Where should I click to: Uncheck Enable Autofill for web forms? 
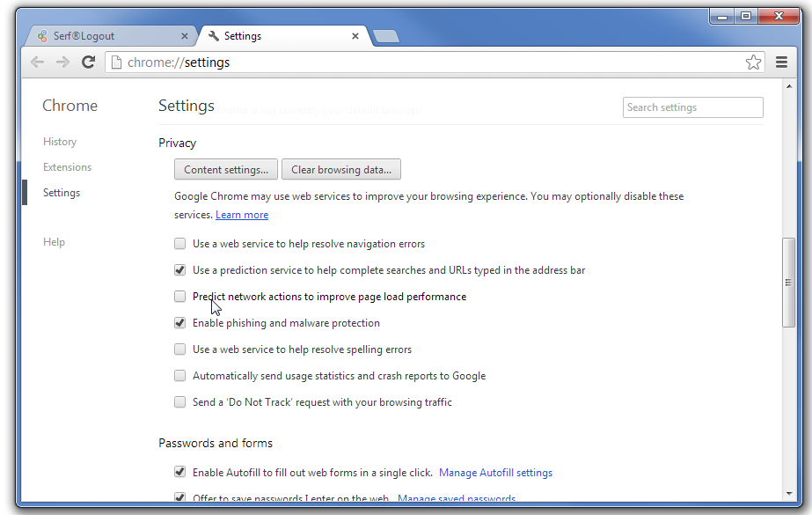(179, 472)
